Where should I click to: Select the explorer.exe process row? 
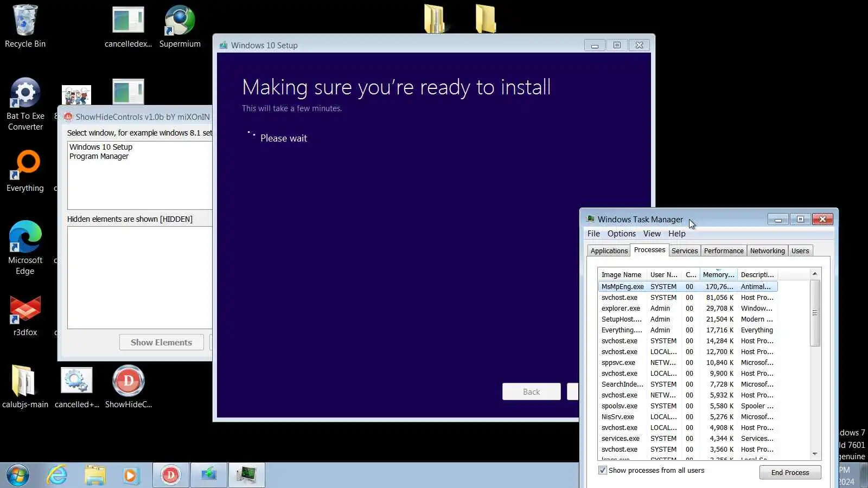[687, 308]
